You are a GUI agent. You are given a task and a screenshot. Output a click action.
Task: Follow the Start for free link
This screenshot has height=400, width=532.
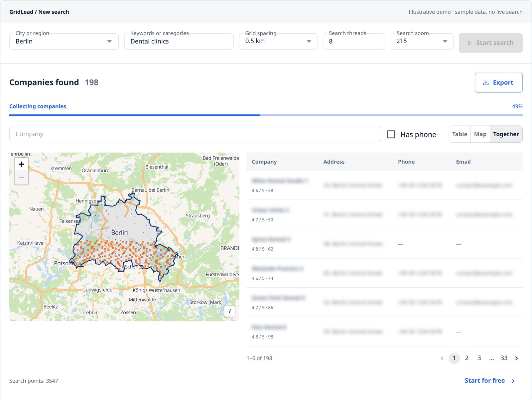tap(490, 381)
